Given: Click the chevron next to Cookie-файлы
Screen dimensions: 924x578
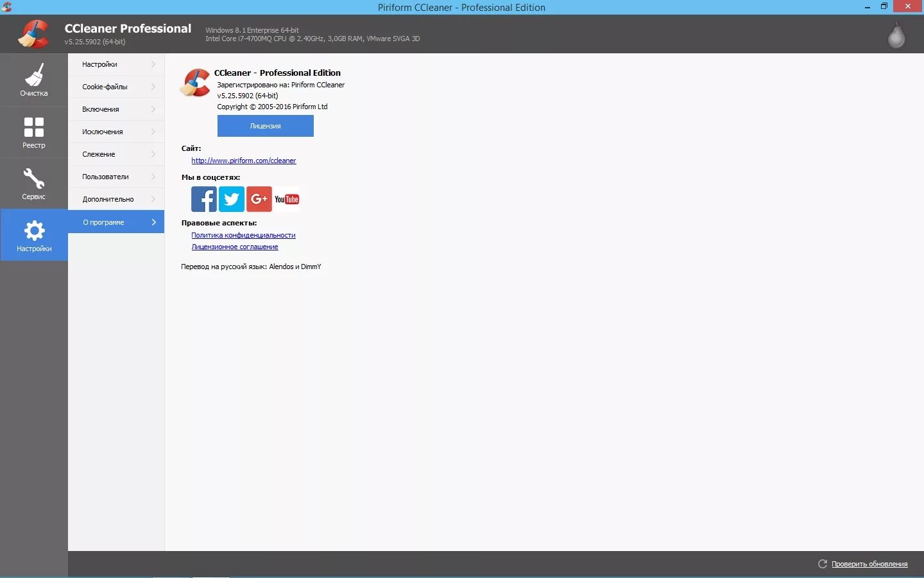Looking at the screenshot, I should 153,87.
